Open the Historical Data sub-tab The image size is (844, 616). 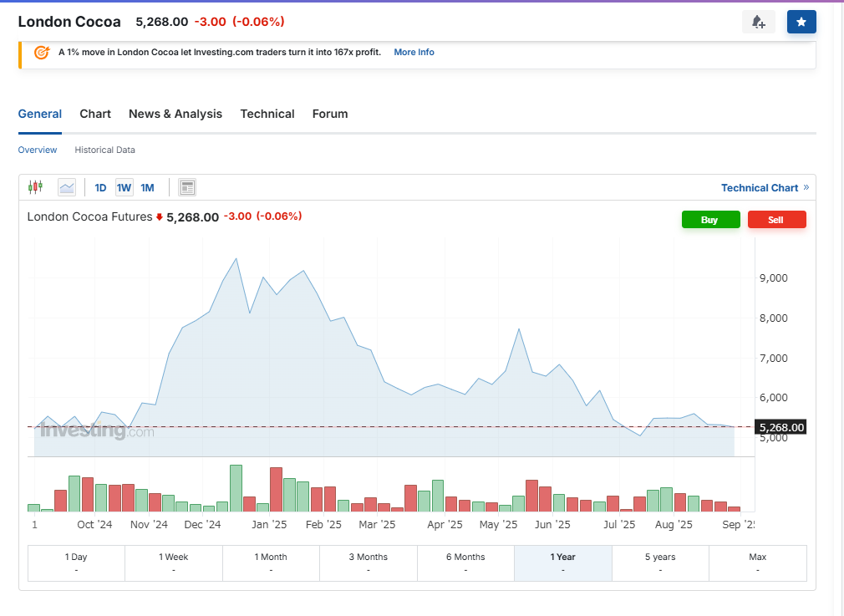coord(104,150)
